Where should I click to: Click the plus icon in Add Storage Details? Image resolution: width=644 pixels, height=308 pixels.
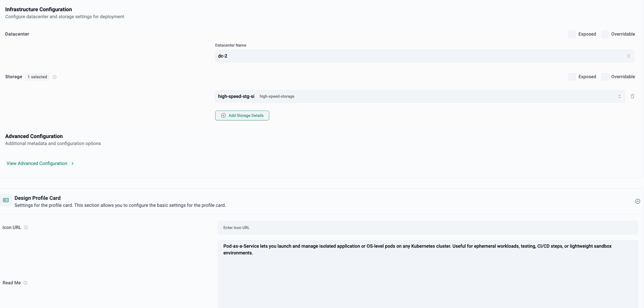pos(223,116)
